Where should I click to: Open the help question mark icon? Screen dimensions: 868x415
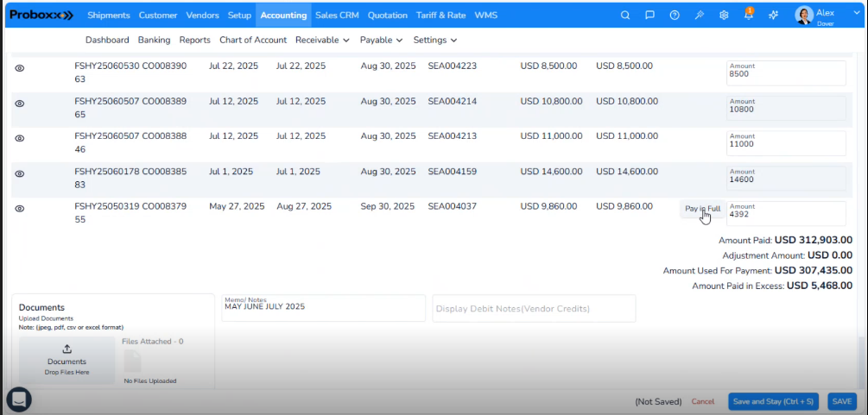tap(675, 16)
